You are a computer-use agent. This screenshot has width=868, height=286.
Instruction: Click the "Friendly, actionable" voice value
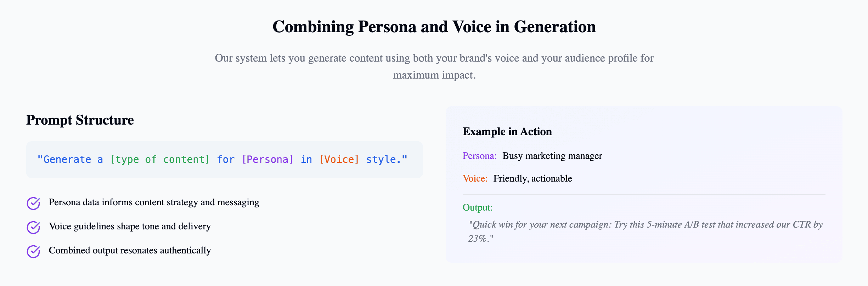pos(532,178)
